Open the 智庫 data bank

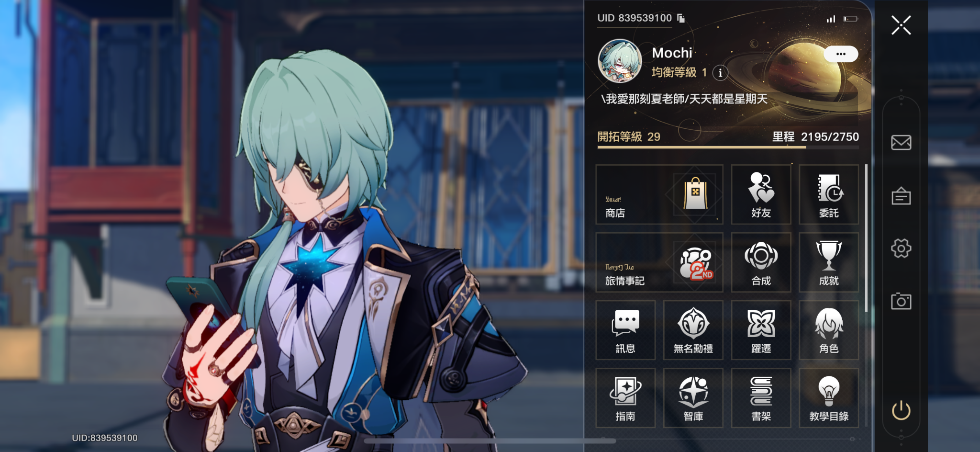point(693,398)
